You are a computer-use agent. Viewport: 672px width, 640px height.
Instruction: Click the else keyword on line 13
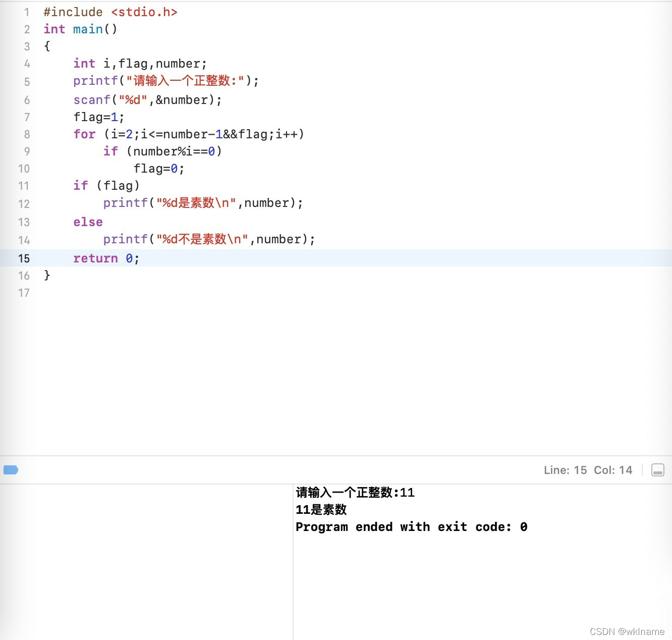[x=88, y=222]
